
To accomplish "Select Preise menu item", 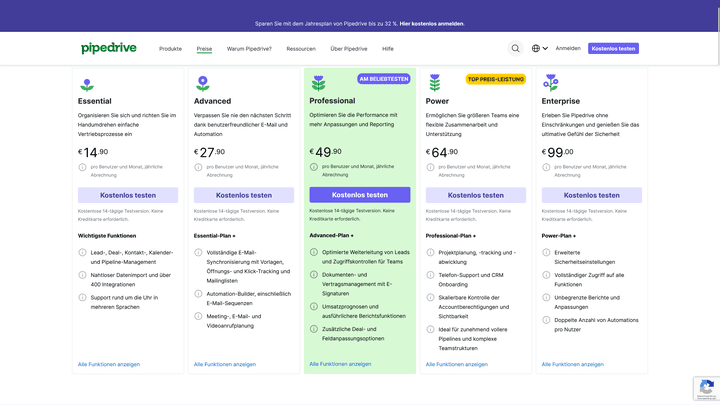I will click(x=204, y=49).
